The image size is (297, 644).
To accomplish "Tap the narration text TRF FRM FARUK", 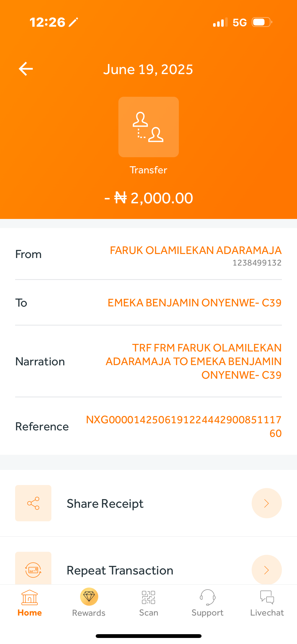I will tap(193, 361).
